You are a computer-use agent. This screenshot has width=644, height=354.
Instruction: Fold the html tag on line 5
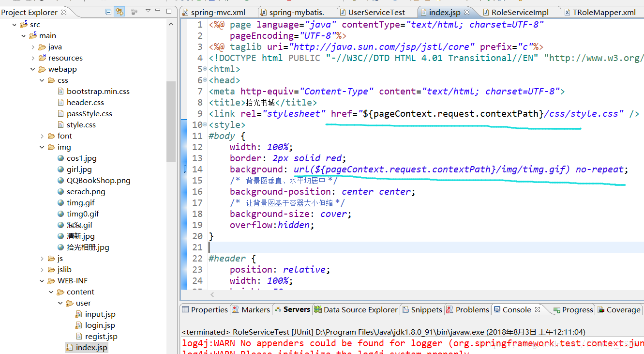(205, 69)
